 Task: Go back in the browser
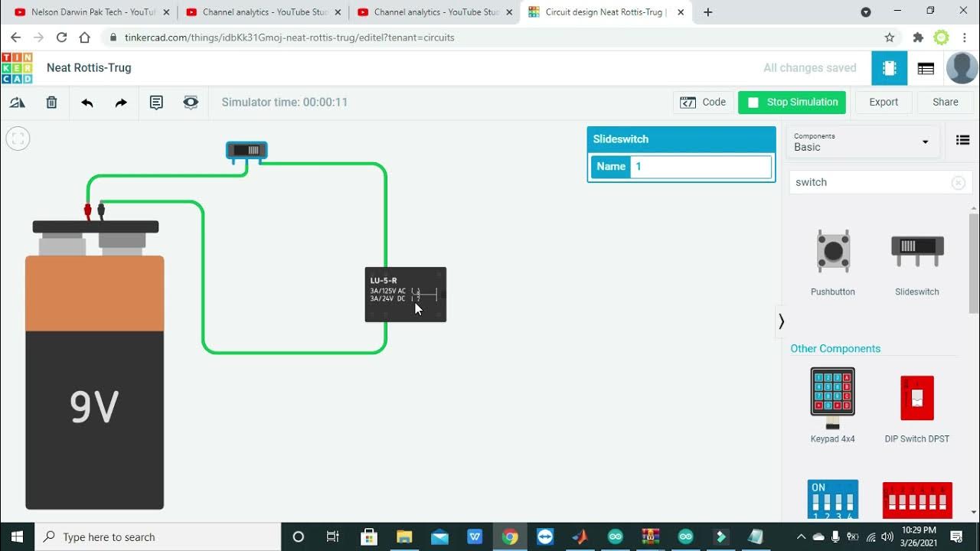(x=15, y=37)
